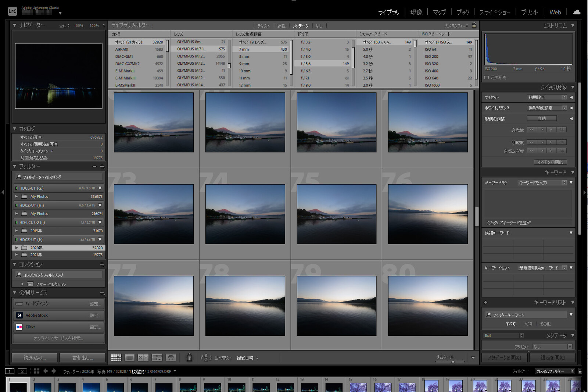Adjust the サムネール size slider
Screen dimensions: 588x392
tap(453, 361)
